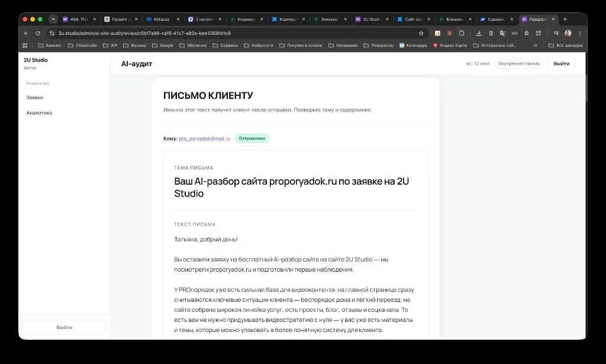The height and width of the screenshot is (364, 606).
Task: Open the Все закладки folder
Action: [x=565, y=45]
